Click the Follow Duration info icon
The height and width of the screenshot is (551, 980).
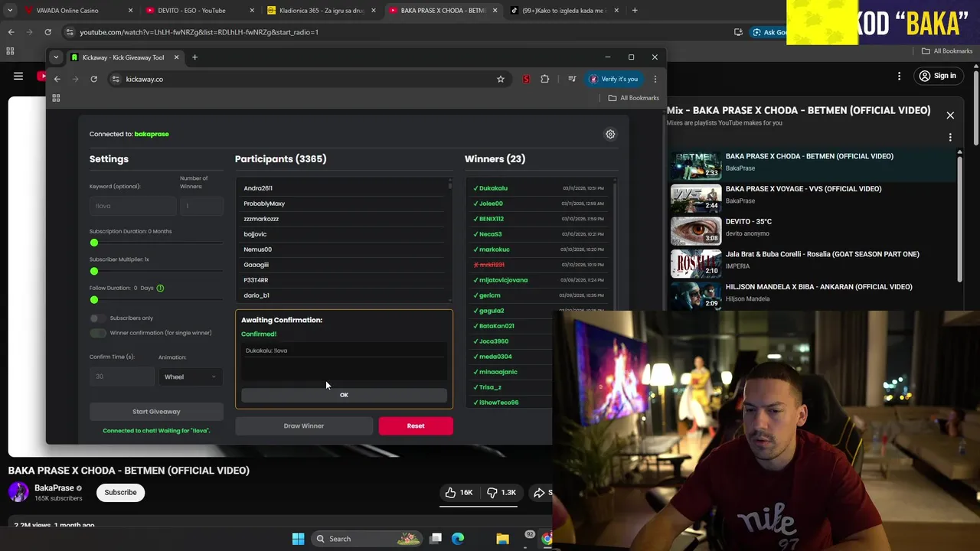(x=160, y=288)
